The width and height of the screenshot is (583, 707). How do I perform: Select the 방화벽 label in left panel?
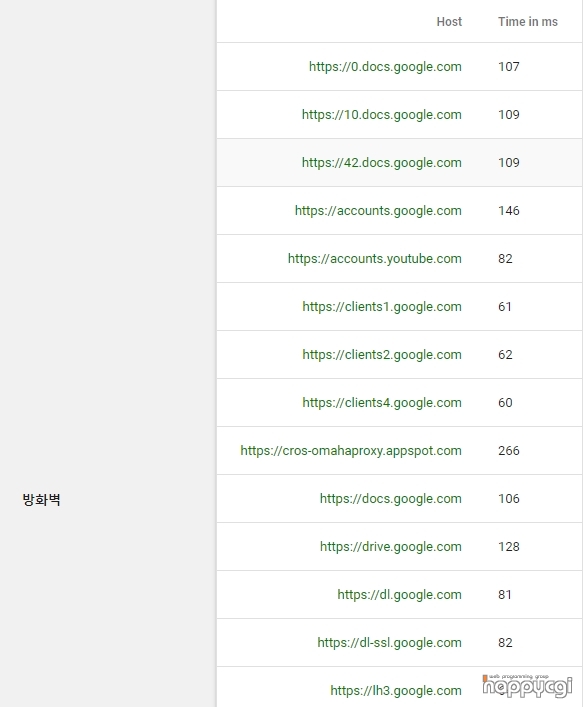click(x=41, y=500)
